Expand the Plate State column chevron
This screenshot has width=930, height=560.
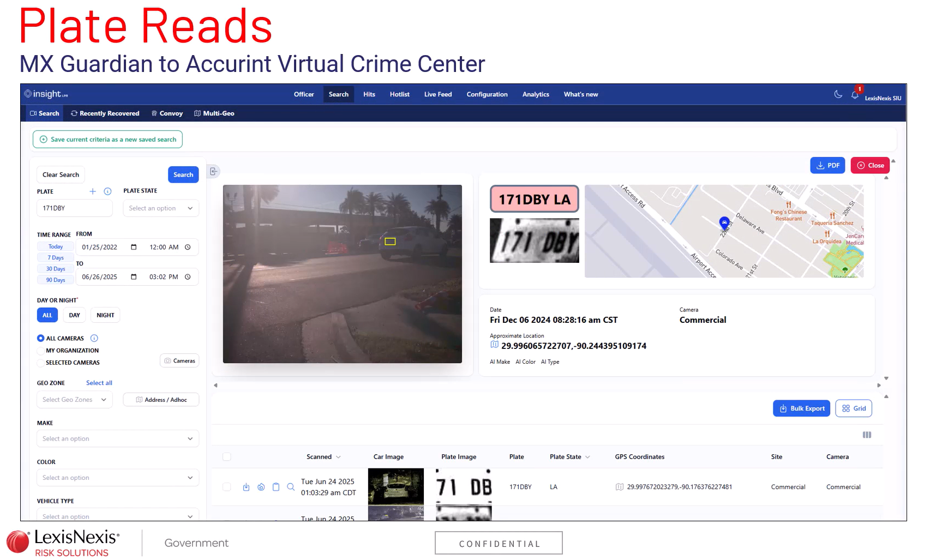tap(587, 457)
